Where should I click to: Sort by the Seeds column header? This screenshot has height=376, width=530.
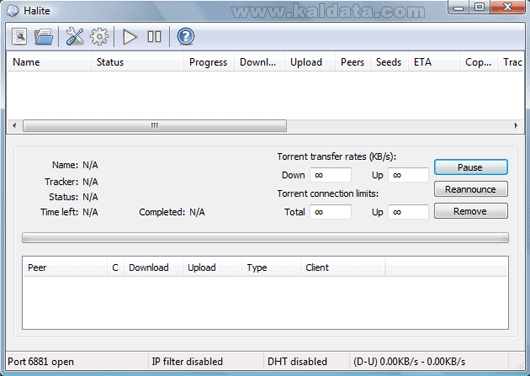point(389,62)
